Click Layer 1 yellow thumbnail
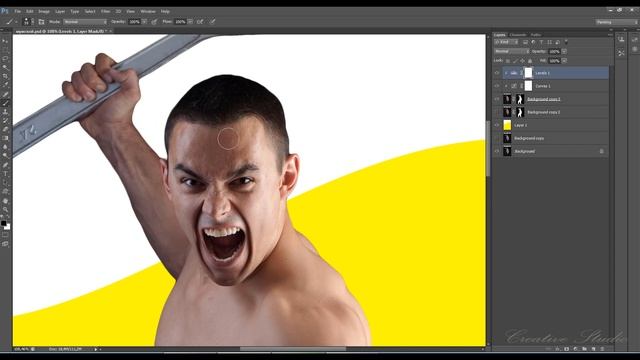The height and width of the screenshot is (360, 640). pos(507,125)
